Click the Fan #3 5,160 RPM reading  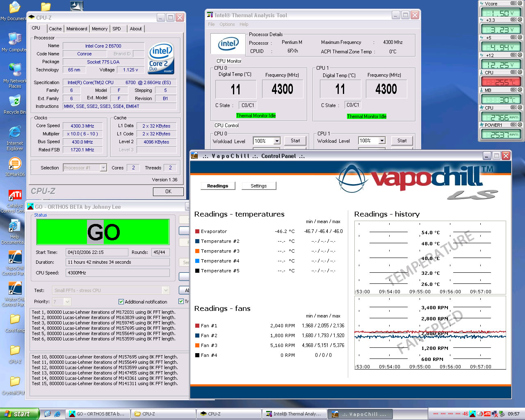[x=283, y=345]
